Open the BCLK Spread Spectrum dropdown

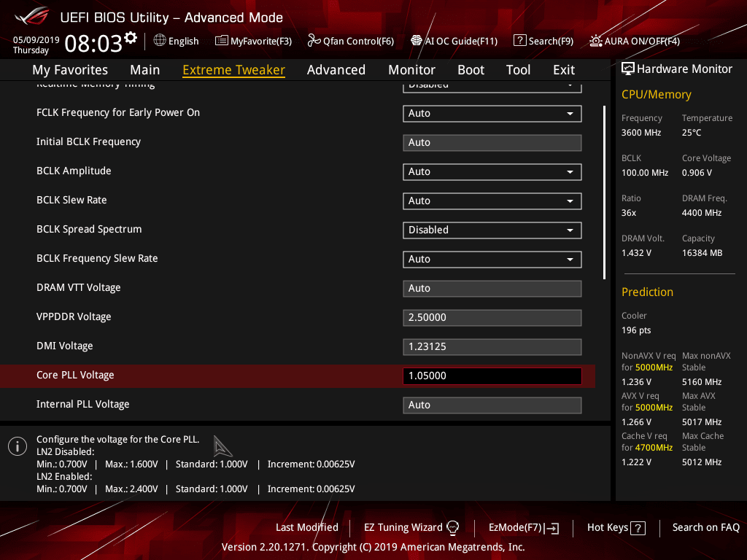tap(492, 230)
